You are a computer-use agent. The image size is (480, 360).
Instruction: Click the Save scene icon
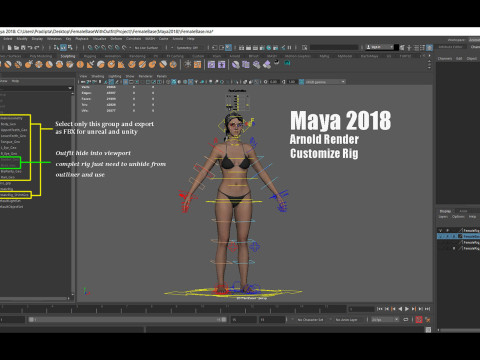(23, 48)
